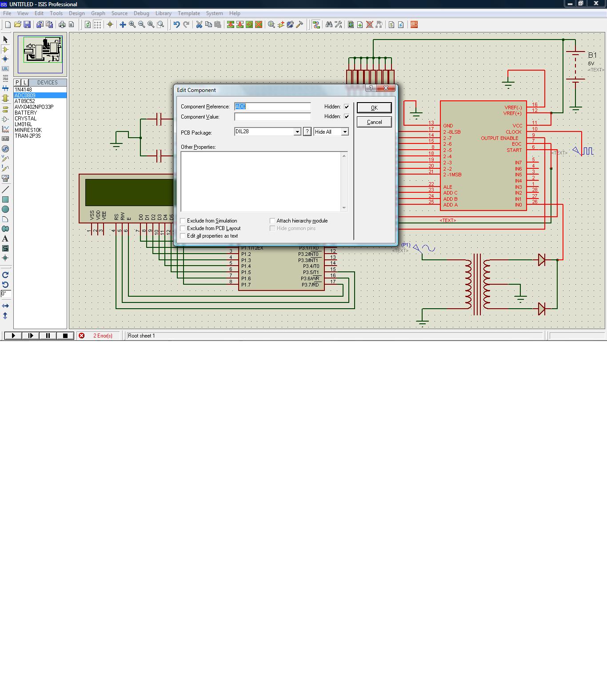Click OK in Edit Component dialog

[x=374, y=108]
